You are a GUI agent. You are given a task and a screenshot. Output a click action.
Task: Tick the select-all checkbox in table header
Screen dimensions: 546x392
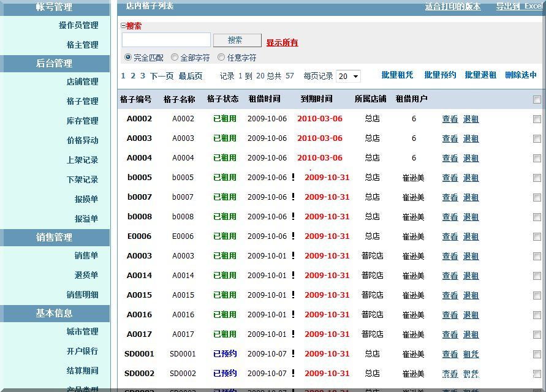pos(537,99)
